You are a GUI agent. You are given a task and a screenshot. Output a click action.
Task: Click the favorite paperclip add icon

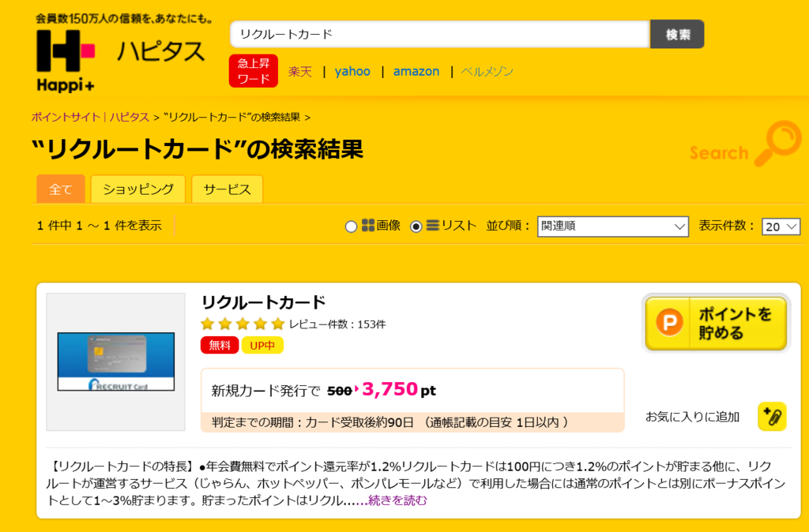[x=772, y=416]
